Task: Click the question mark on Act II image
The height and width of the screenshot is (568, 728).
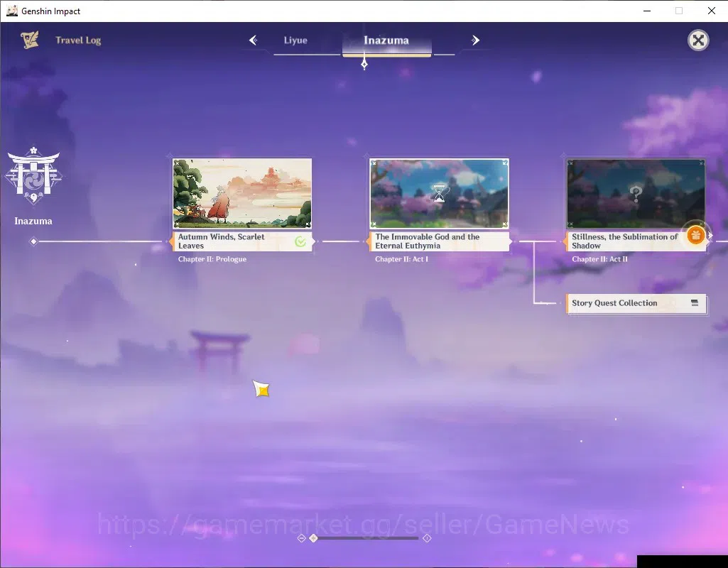Action: point(636,193)
